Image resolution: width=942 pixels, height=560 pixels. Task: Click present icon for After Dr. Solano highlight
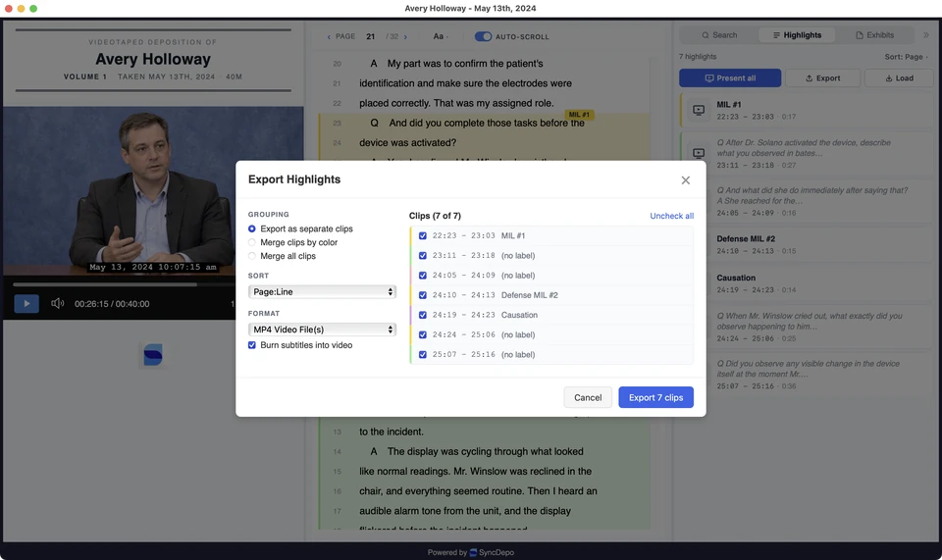click(699, 153)
